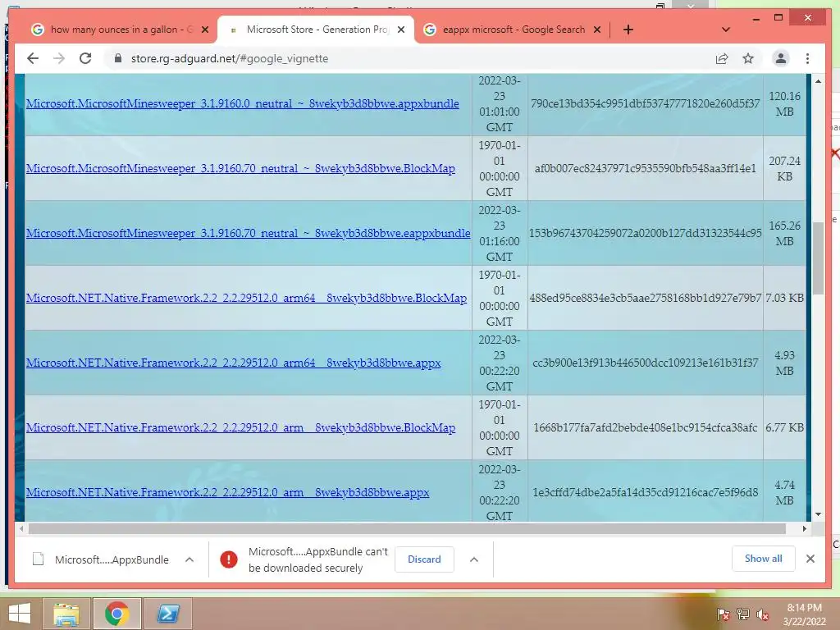Close the 'eappx microsoft' search tab
Screen dimensions: 840x630
[597, 30]
